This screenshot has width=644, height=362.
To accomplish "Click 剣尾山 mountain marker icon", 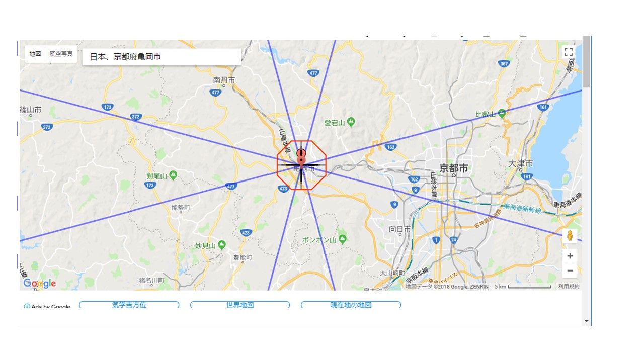I will [x=173, y=175].
